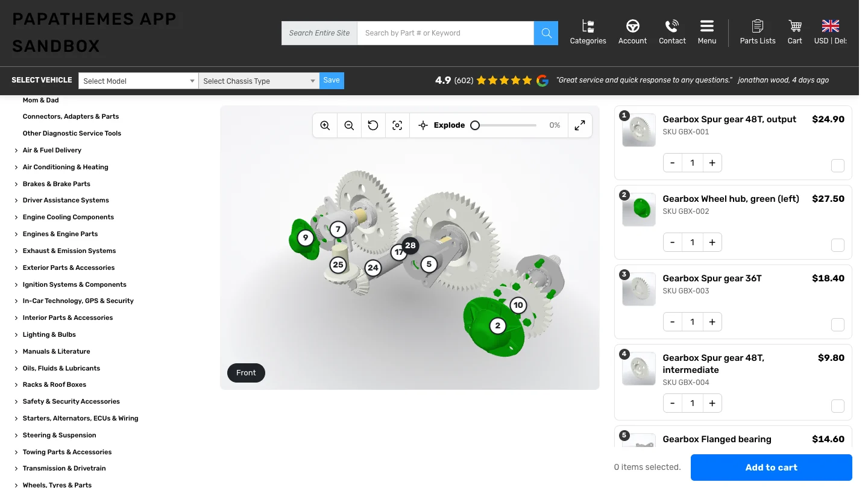Viewport: 868px width, 488px height.
Task: Select hotspot marker 9 on the model
Action: [306, 238]
